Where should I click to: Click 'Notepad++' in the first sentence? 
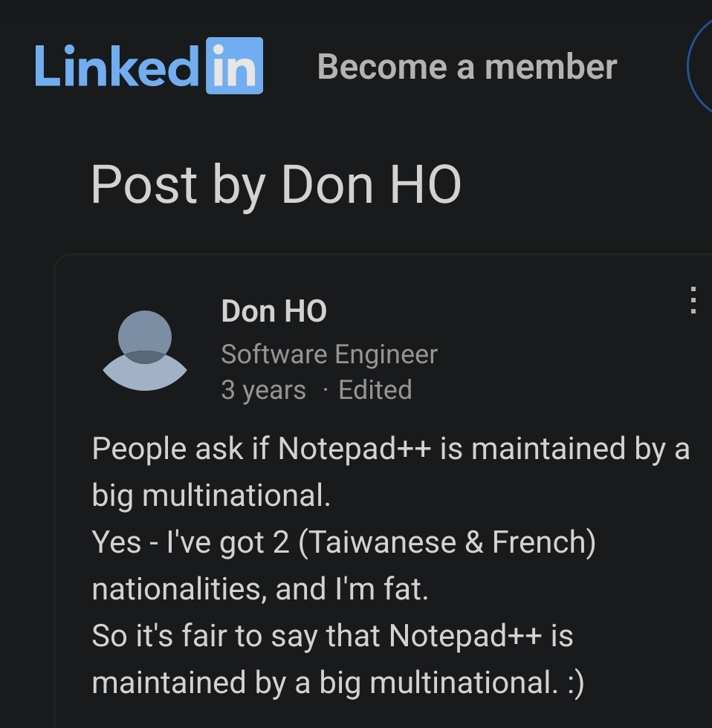pos(355,449)
